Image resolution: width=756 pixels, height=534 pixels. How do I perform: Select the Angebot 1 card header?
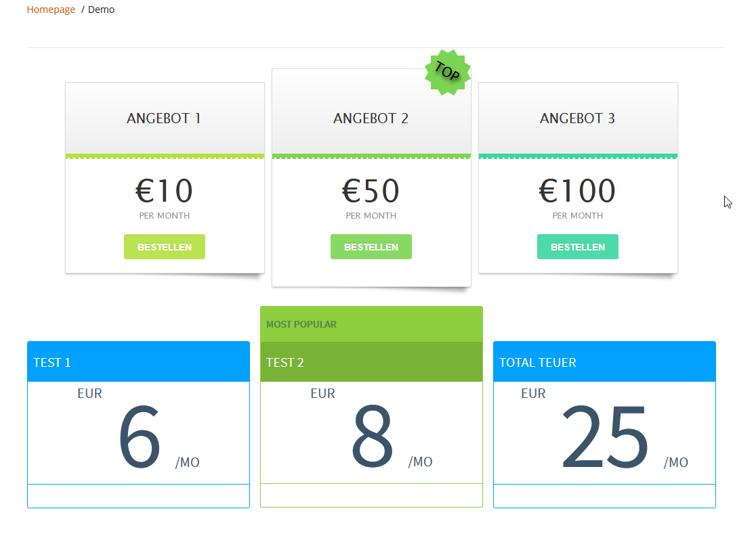click(164, 118)
